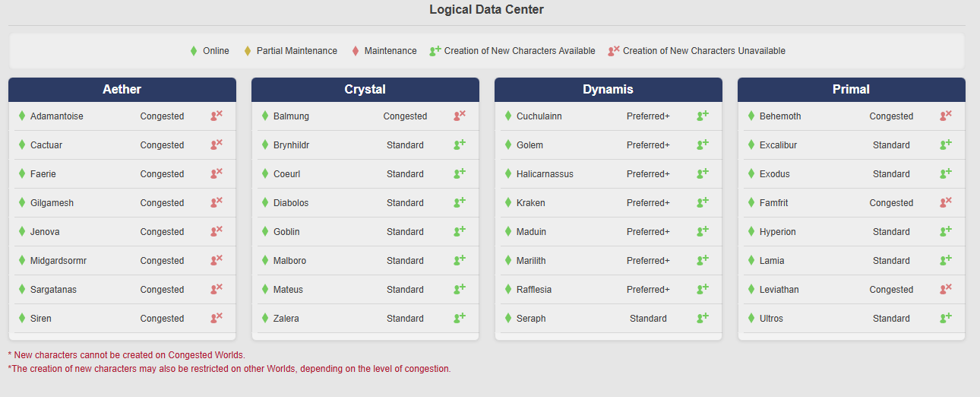Click the creation unavailable icon next to Balmung
This screenshot has height=397, width=980.
coord(460,116)
